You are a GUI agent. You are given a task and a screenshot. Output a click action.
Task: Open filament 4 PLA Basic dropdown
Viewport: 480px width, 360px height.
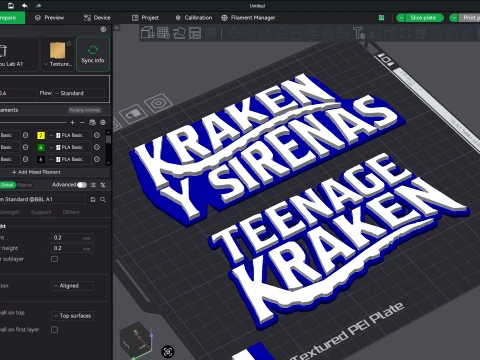pyautogui.click(x=69, y=147)
